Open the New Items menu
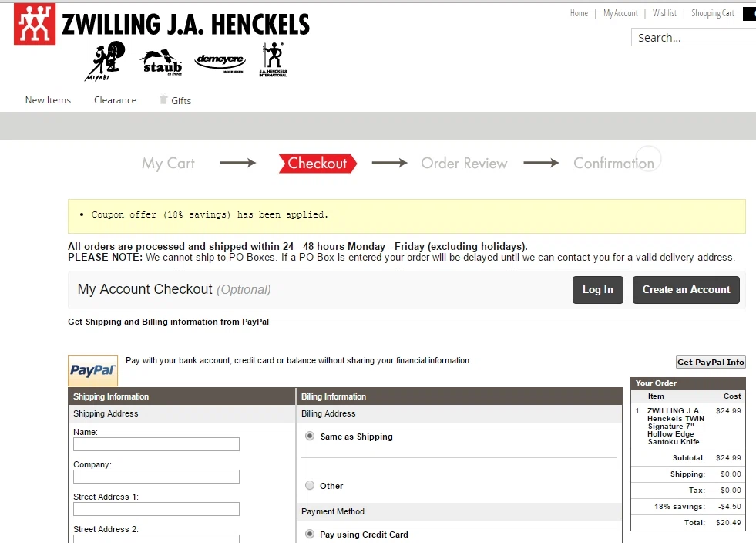The image size is (756, 543). tap(49, 100)
